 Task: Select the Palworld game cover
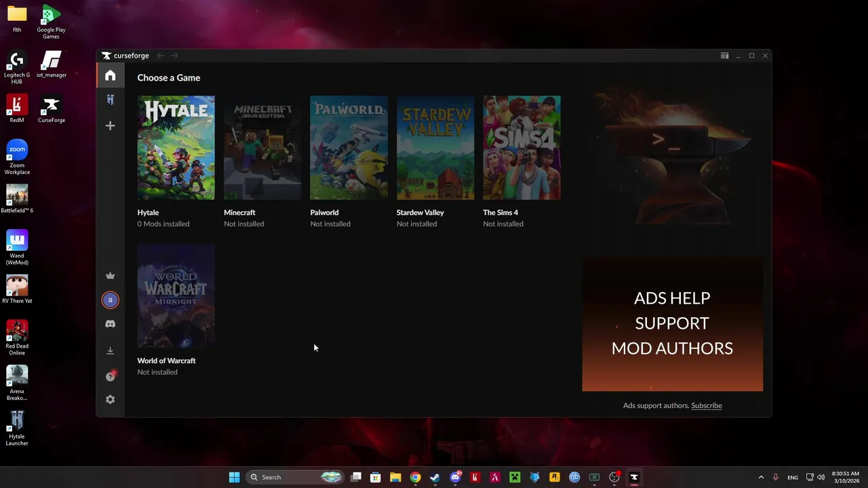(x=349, y=148)
